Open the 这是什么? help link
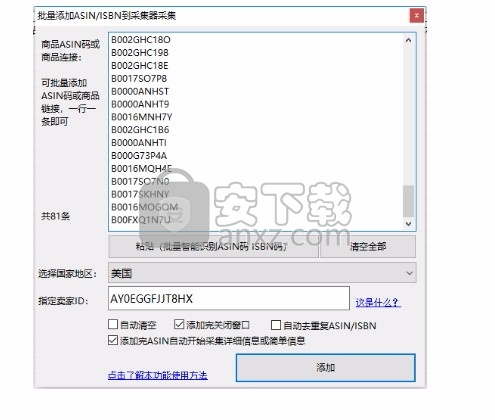The height and width of the screenshot is (420, 495). pyautogui.click(x=378, y=302)
